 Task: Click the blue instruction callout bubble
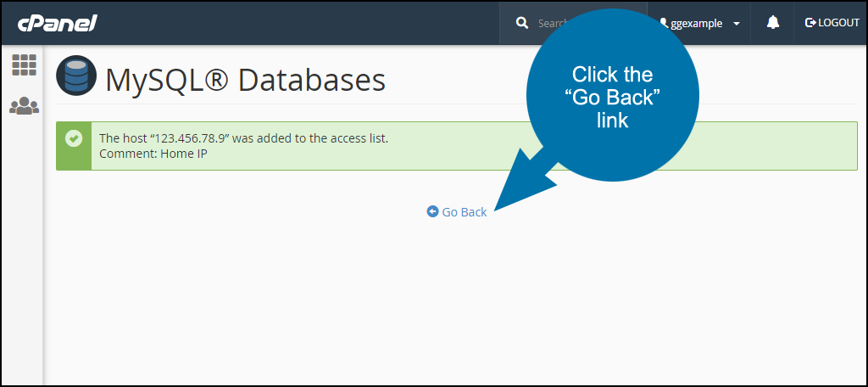pyautogui.click(x=612, y=94)
